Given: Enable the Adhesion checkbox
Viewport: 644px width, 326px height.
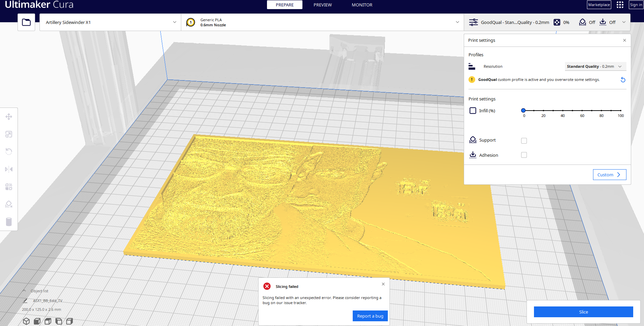Looking at the screenshot, I should [524, 155].
